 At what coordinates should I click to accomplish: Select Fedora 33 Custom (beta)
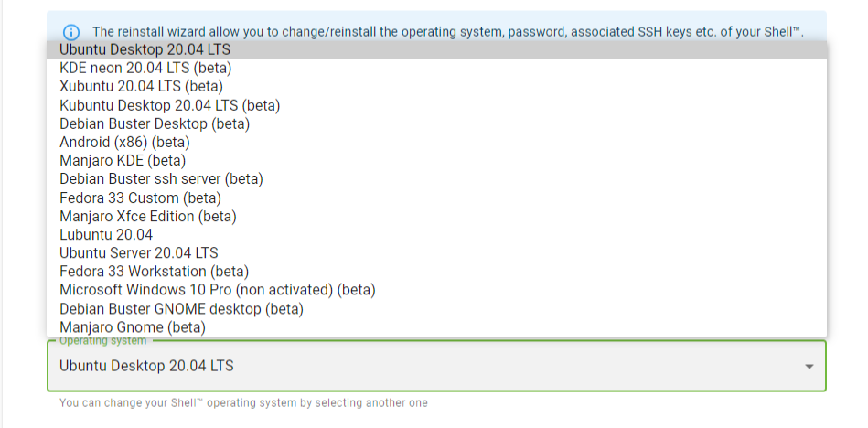click(x=140, y=198)
